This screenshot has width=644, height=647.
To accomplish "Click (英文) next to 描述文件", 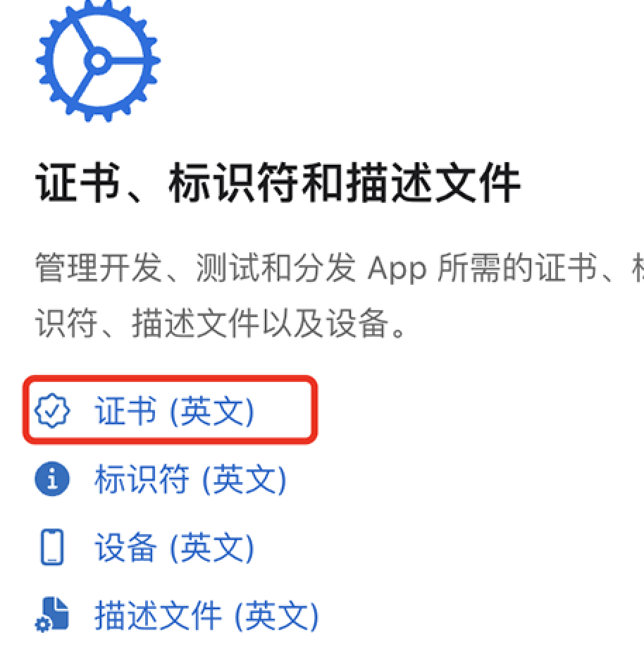I will [276, 615].
